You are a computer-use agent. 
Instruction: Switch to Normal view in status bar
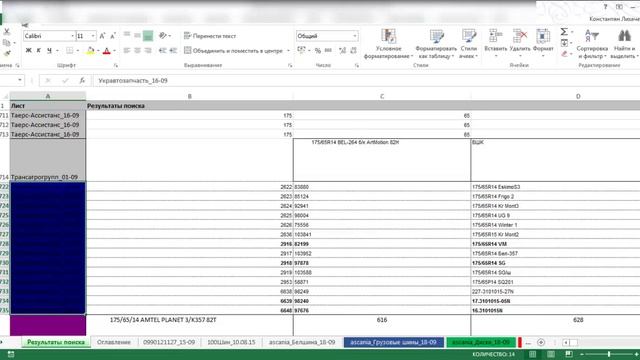click(x=533, y=354)
